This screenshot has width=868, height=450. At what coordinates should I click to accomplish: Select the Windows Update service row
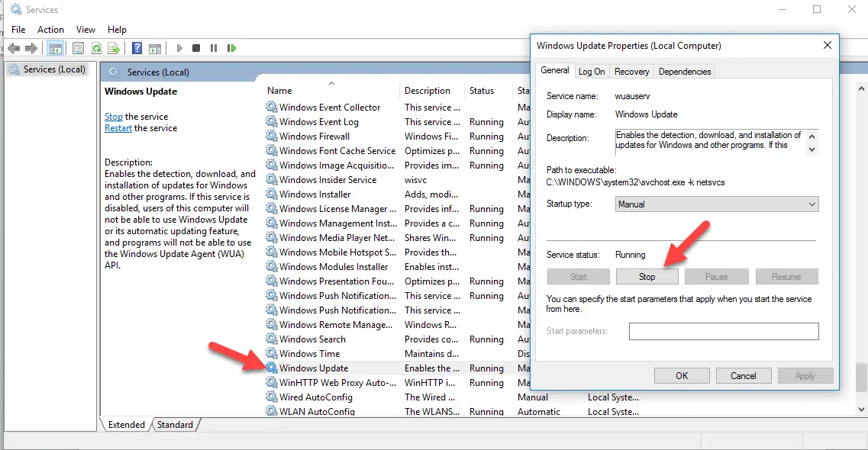(398, 368)
